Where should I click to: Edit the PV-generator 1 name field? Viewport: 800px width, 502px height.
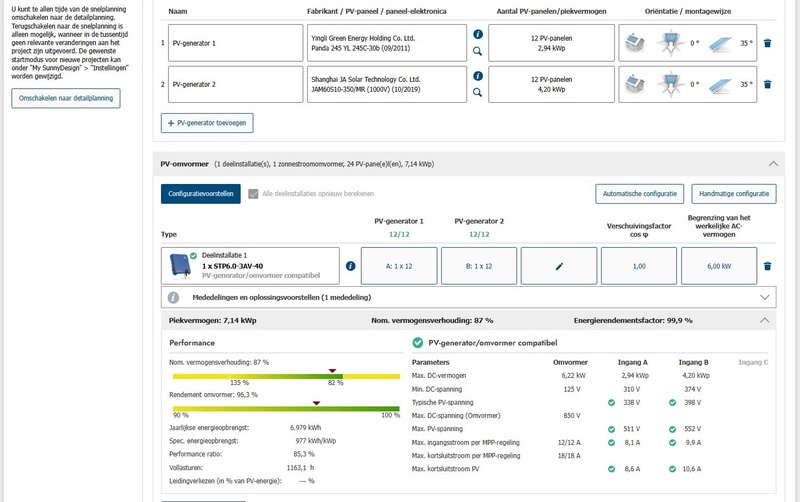click(x=236, y=43)
